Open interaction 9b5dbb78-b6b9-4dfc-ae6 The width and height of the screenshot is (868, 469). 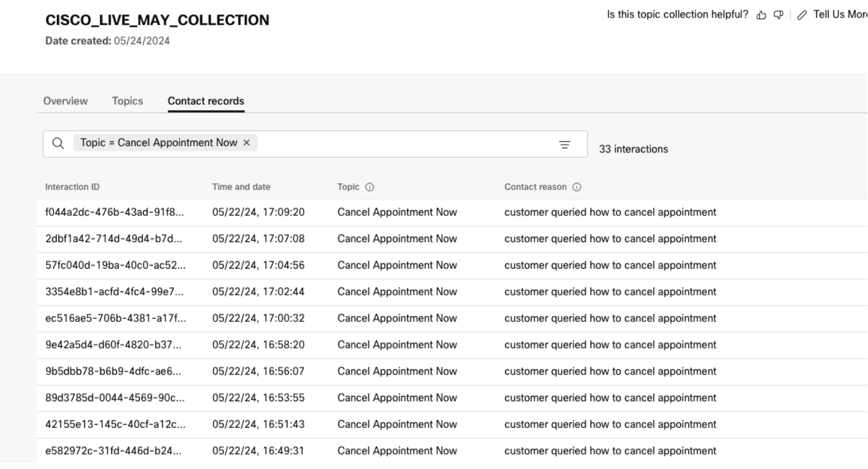(115, 371)
